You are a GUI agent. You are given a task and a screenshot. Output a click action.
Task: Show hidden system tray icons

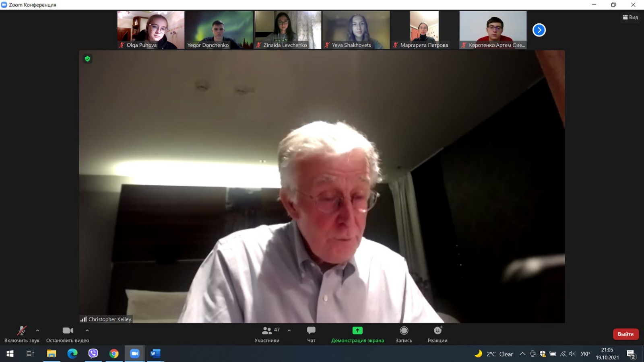[522, 354]
